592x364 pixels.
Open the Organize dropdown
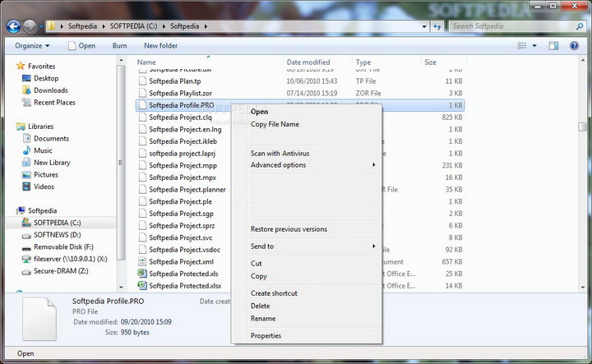[32, 46]
